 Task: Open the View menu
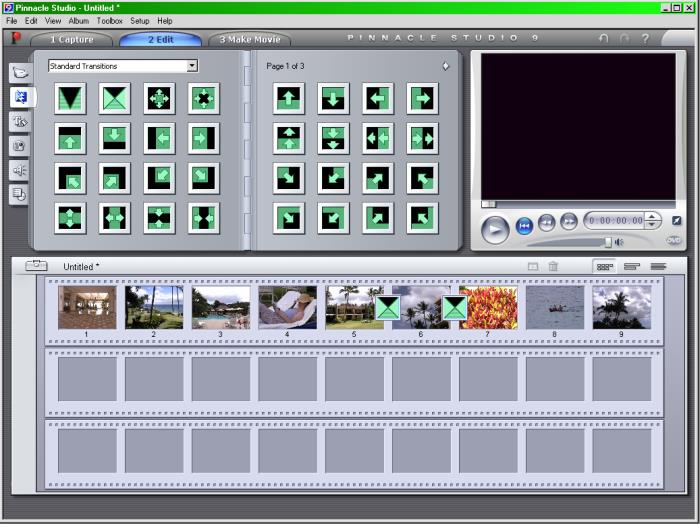point(53,21)
